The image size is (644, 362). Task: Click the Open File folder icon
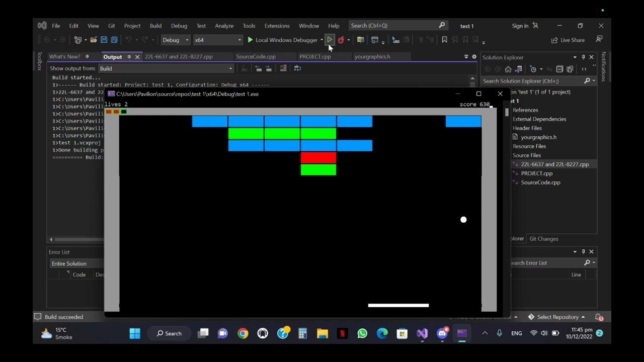[x=94, y=40]
